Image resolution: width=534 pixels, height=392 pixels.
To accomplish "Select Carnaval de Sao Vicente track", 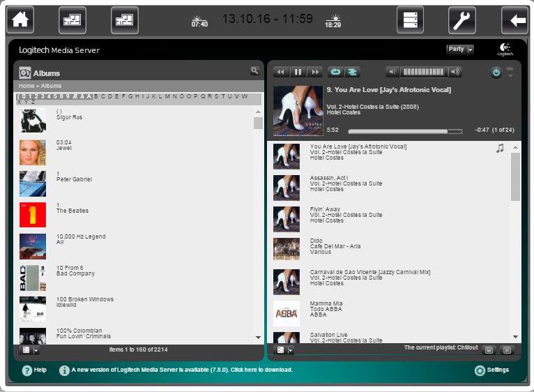I will 370,272.
